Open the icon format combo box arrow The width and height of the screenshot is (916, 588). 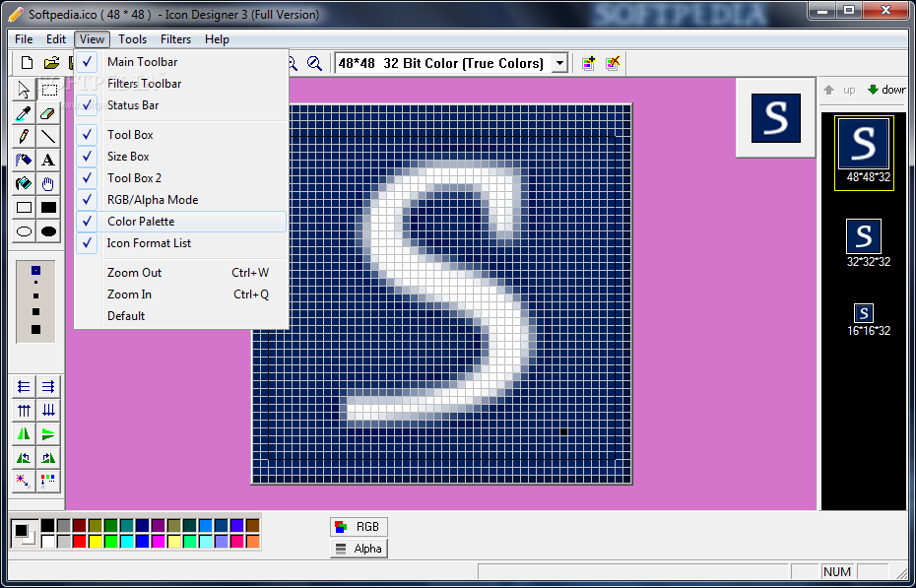[x=559, y=63]
